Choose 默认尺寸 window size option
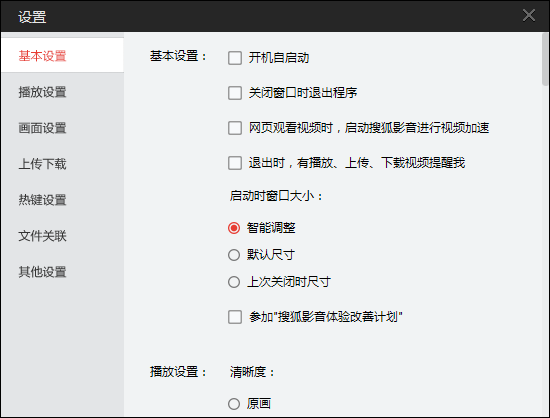The height and width of the screenshot is (418, 550). tap(234, 255)
